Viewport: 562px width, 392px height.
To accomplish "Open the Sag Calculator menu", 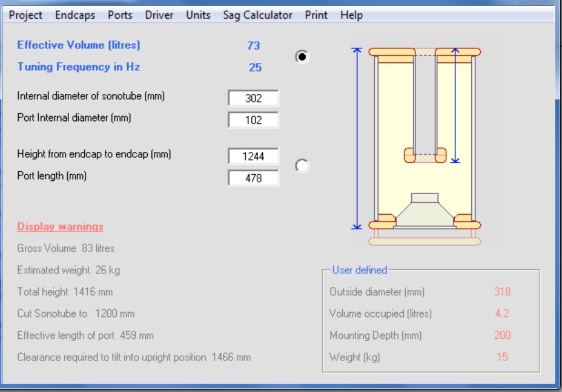I will [x=257, y=15].
